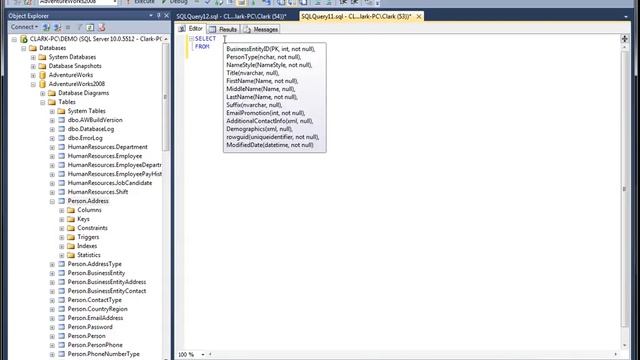Open Object Explorer window position menu arrow
640x360 pixels.
pos(151,16)
